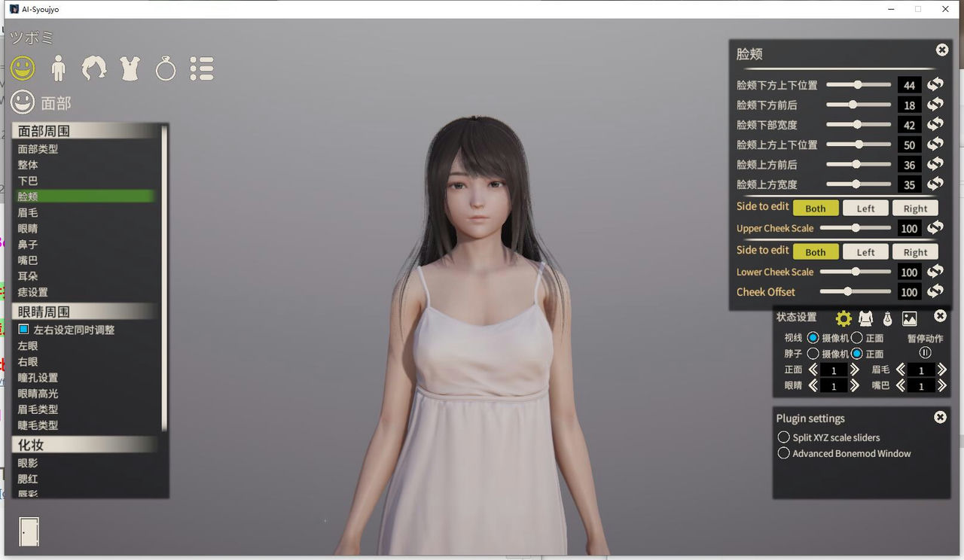The width and height of the screenshot is (964, 560).
Task: Enable the 左右设定同时调整 checkbox
Action: point(25,329)
